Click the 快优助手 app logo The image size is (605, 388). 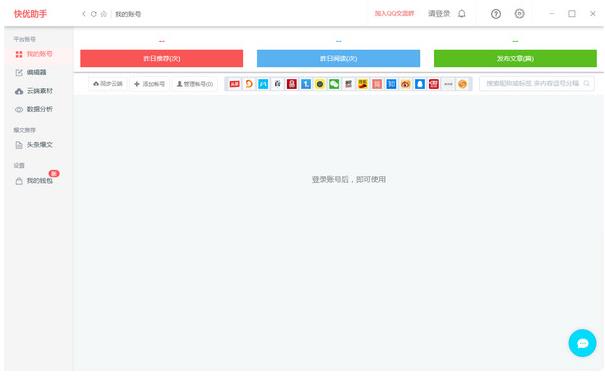click(30, 14)
